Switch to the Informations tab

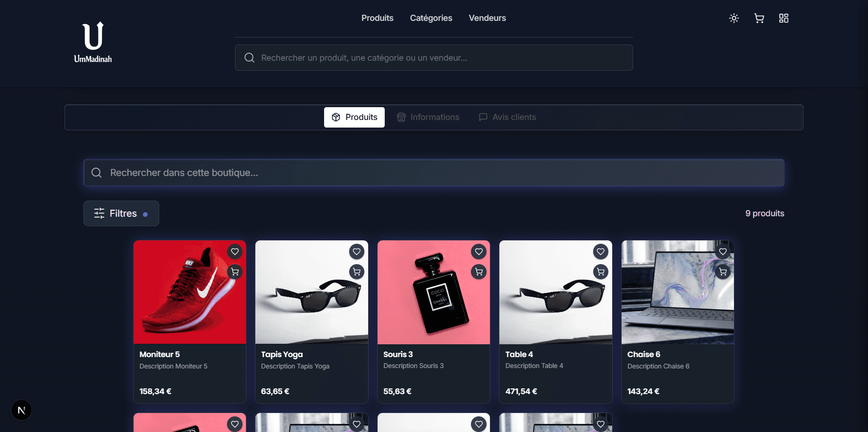click(x=428, y=117)
